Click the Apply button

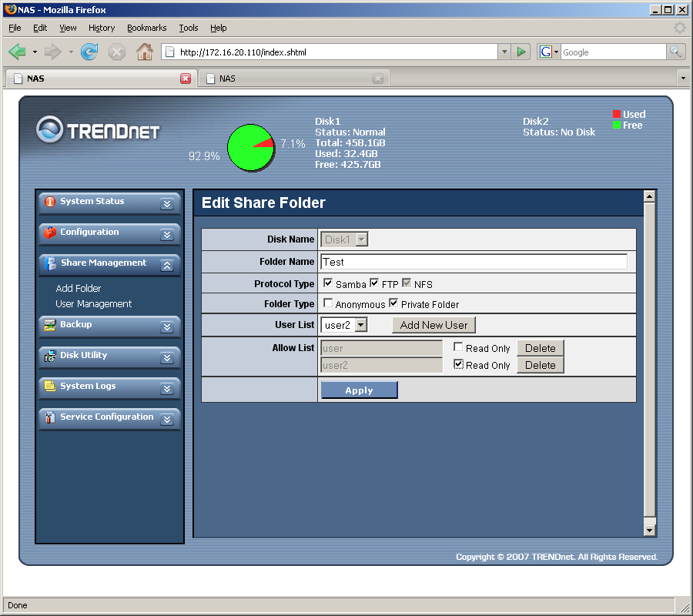[360, 390]
